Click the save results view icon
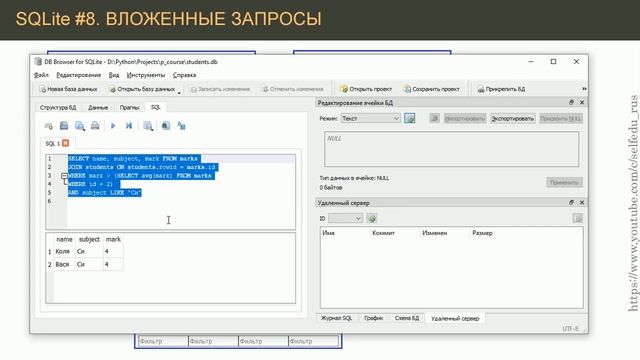The width and height of the screenshot is (640, 360). click(x=148, y=126)
